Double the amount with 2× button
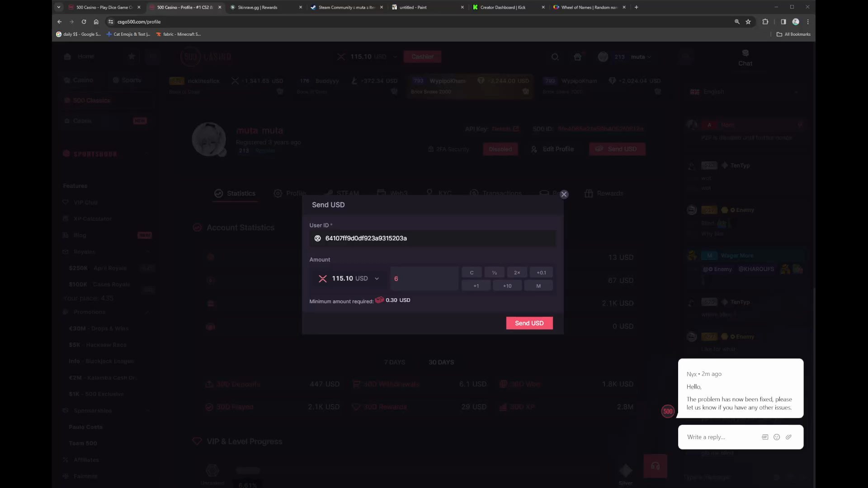The image size is (868, 488). pyautogui.click(x=517, y=272)
